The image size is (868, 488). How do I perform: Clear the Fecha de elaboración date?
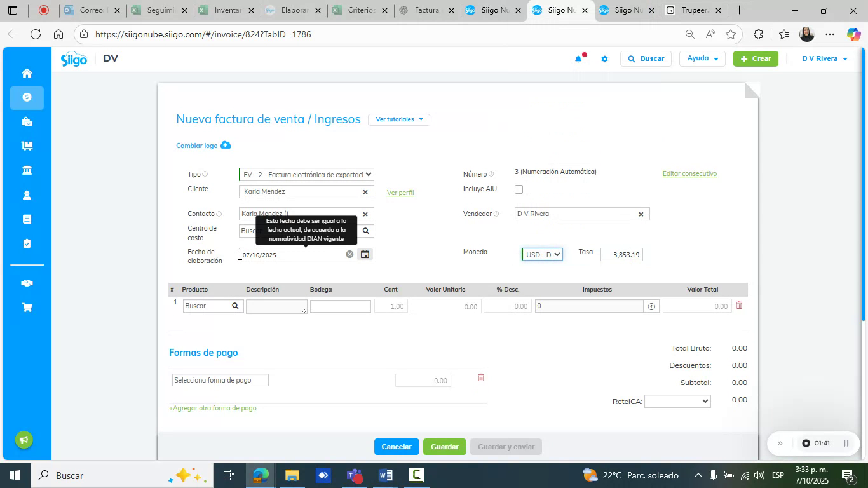349,254
